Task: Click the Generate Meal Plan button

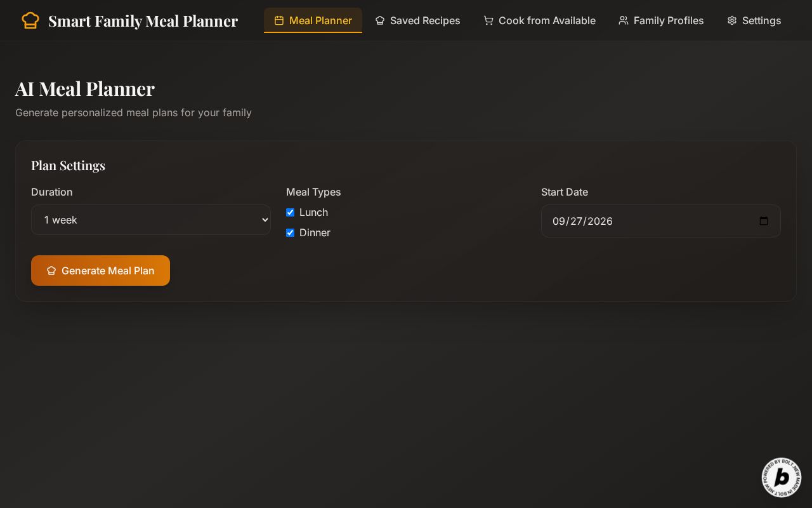Action: click(100, 271)
